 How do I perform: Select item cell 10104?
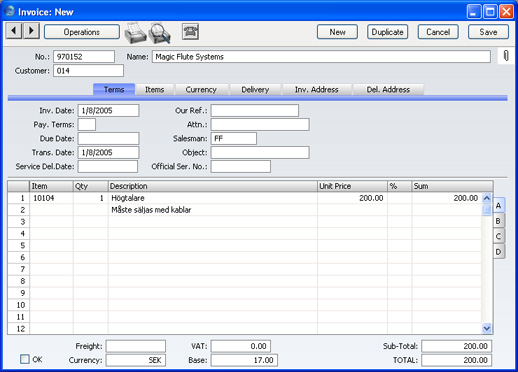coord(52,198)
